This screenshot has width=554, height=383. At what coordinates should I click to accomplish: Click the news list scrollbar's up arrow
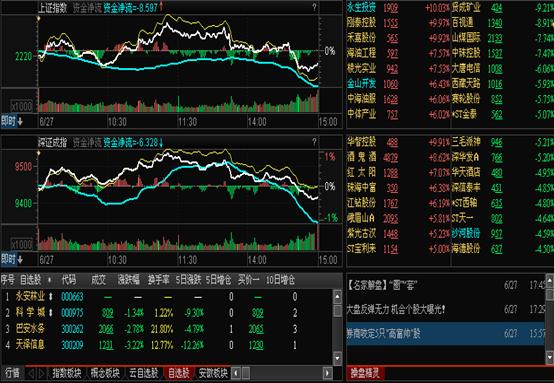[x=550, y=281]
